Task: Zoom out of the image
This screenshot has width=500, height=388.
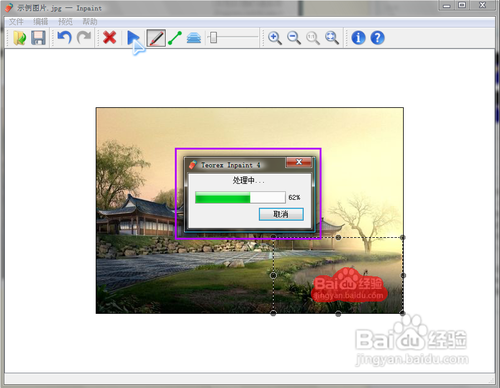Action: click(x=294, y=38)
